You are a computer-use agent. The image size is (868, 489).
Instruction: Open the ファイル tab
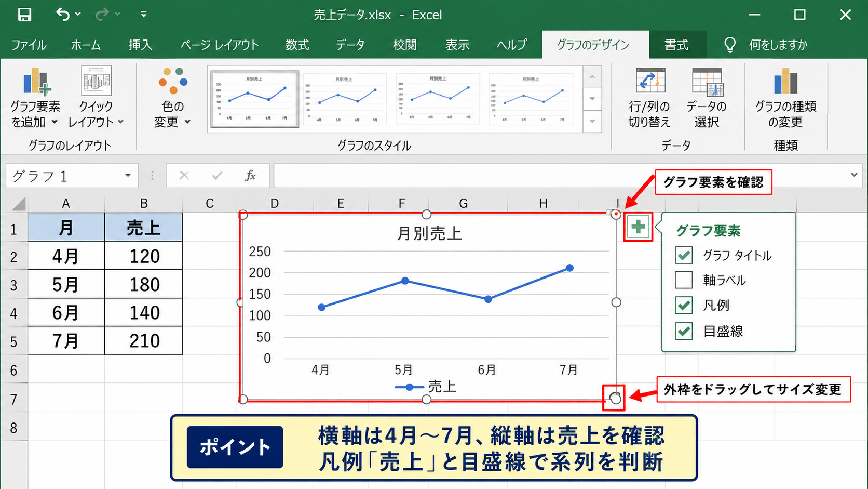(x=29, y=45)
